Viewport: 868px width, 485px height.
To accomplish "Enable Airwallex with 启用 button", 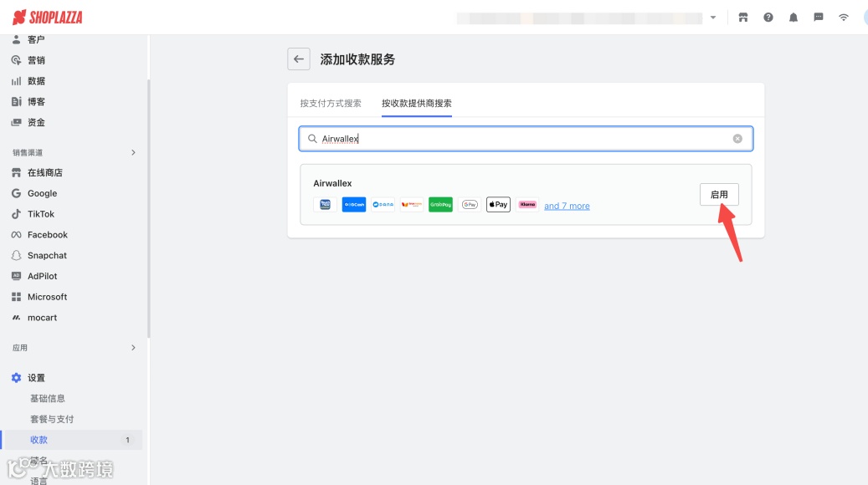I will pyautogui.click(x=719, y=195).
